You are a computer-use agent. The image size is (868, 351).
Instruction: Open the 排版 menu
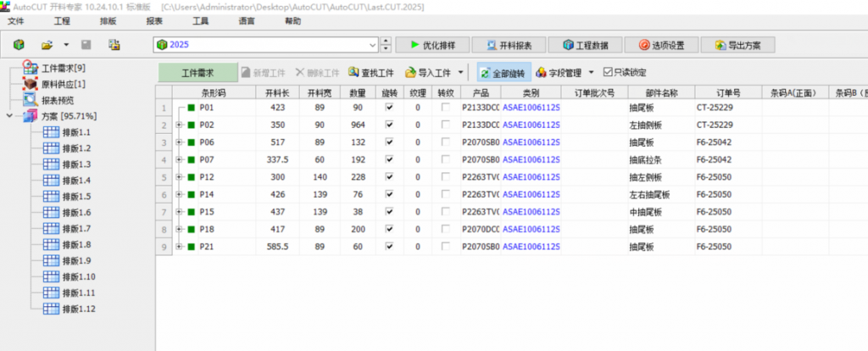coord(108,20)
